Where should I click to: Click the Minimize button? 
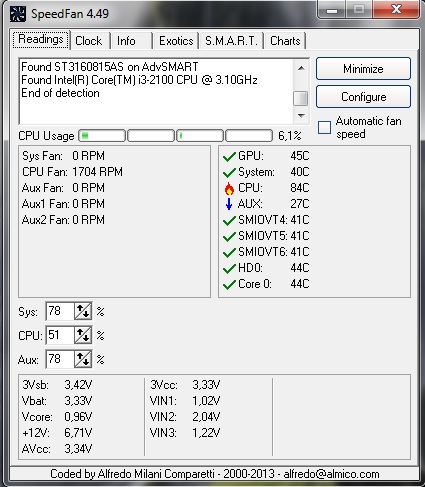[363, 69]
